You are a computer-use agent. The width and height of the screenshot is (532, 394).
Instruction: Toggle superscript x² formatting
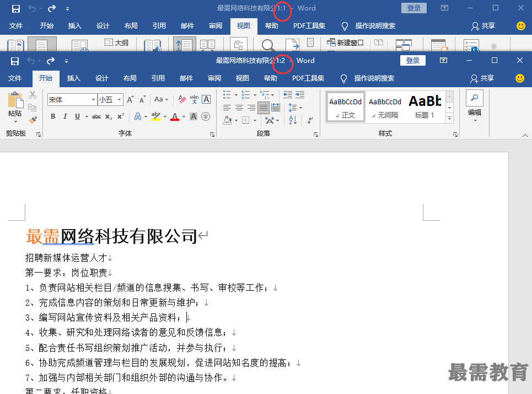tap(121, 116)
